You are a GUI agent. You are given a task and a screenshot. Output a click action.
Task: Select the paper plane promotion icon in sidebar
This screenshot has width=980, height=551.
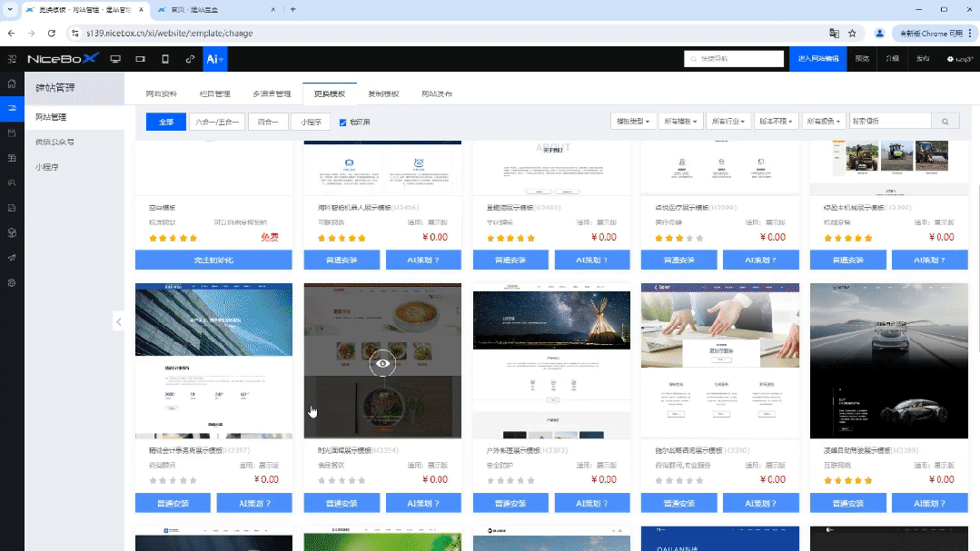click(x=12, y=257)
